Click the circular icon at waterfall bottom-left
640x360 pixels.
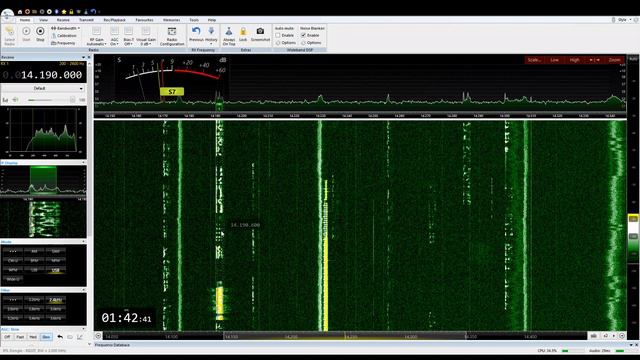click(x=98, y=336)
